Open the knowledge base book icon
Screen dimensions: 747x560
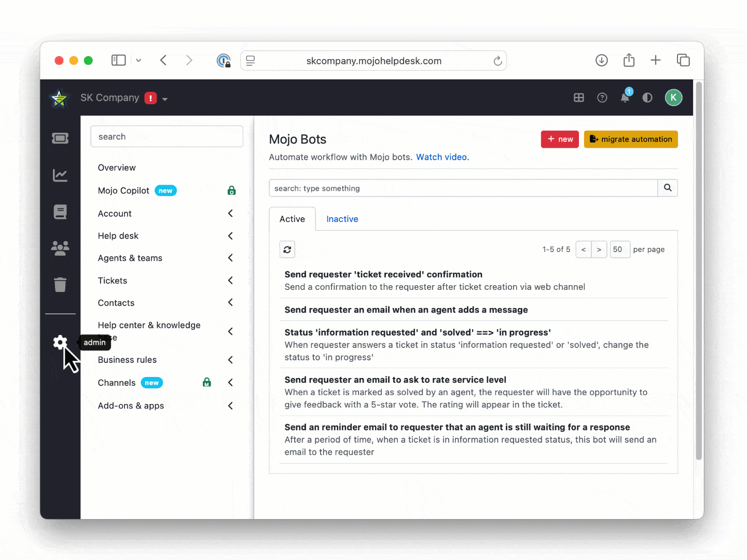point(60,212)
